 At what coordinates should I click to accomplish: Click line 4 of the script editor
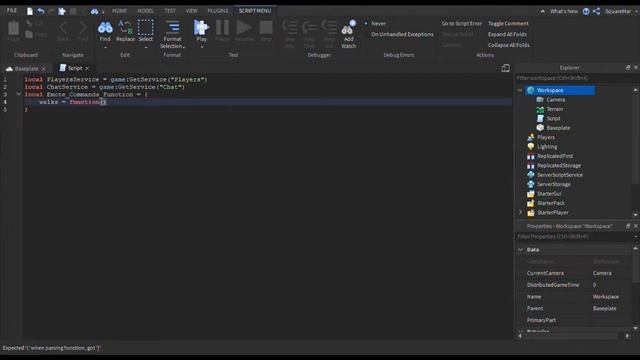[x=267, y=102]
